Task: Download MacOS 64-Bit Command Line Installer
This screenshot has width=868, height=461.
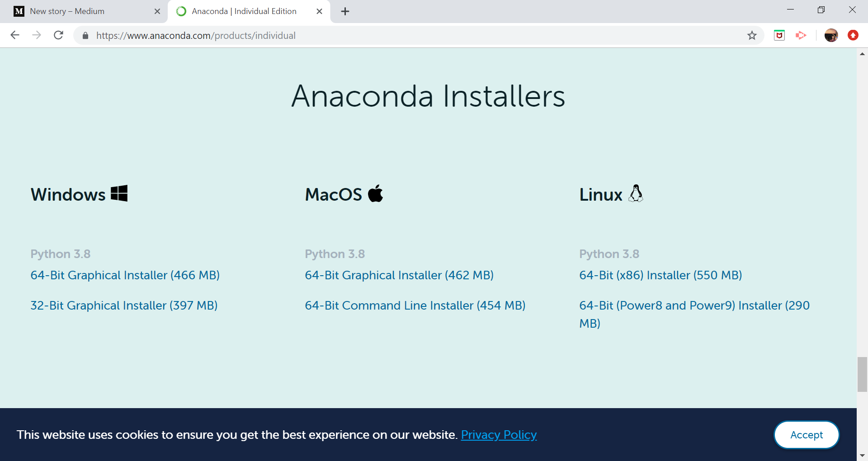Action: pyautogui.click(x=415, y=306)
